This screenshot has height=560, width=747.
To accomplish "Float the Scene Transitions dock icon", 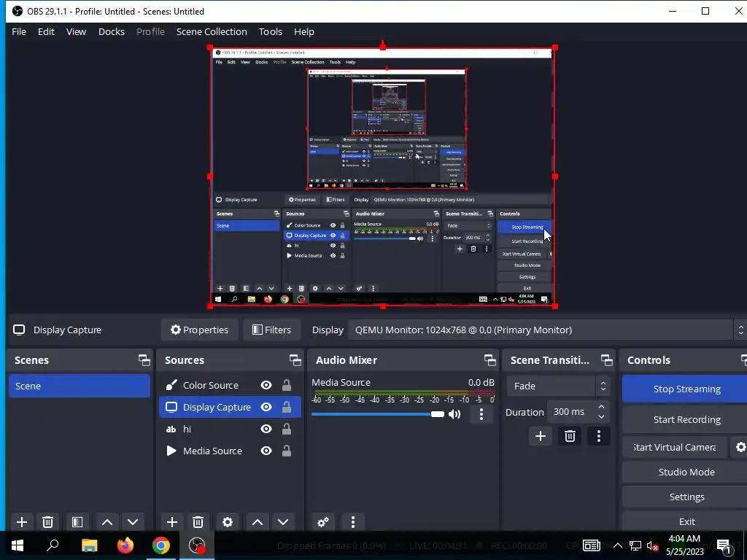I will point(606,360).
